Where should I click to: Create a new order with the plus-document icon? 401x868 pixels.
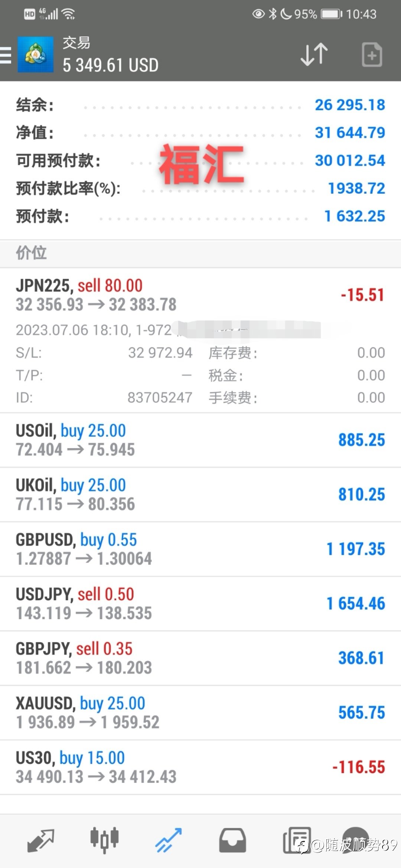[x=372, y=55]
